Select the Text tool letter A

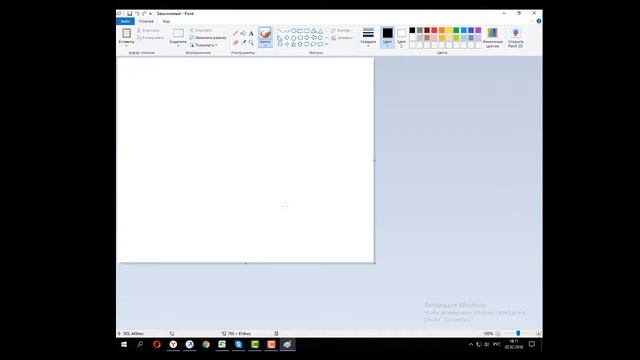pyautogui.click(x=251, y=33)
